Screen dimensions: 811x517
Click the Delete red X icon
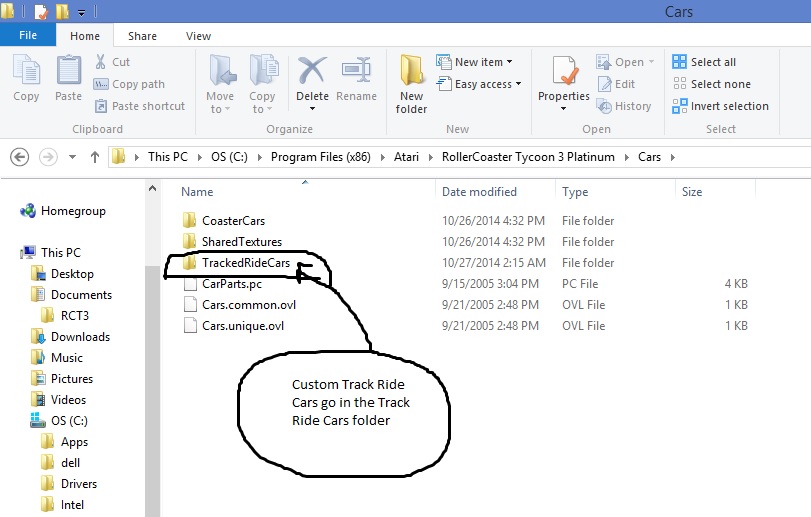[x=312, y=70]
